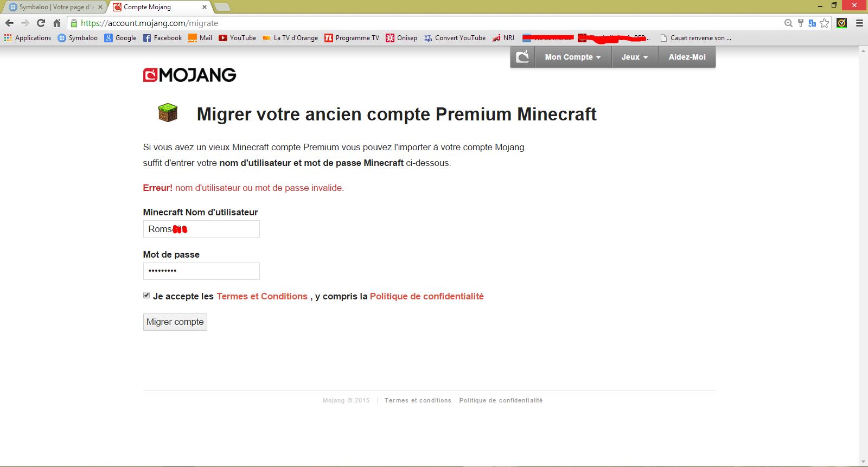868x467 pixels.
Task: Open a new browser tab
Action: (222, 7)
